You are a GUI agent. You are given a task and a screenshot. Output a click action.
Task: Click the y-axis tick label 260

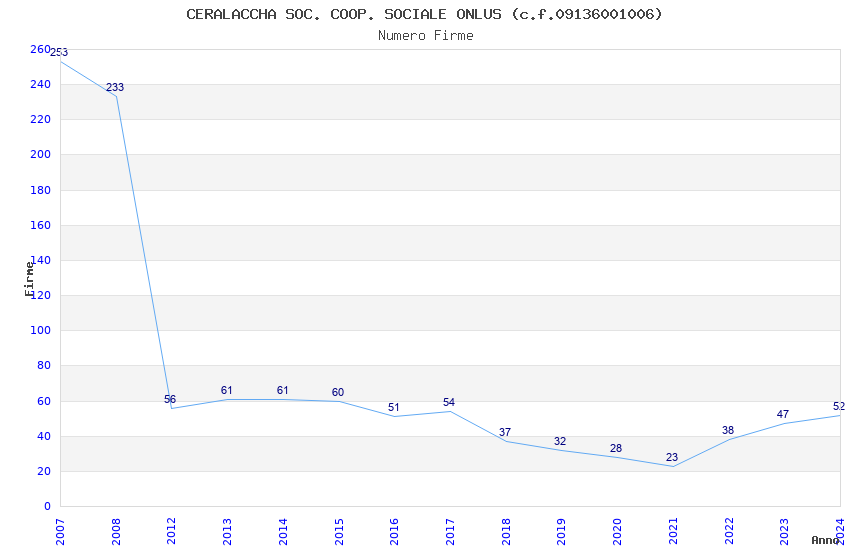click(x=40, y=49)
